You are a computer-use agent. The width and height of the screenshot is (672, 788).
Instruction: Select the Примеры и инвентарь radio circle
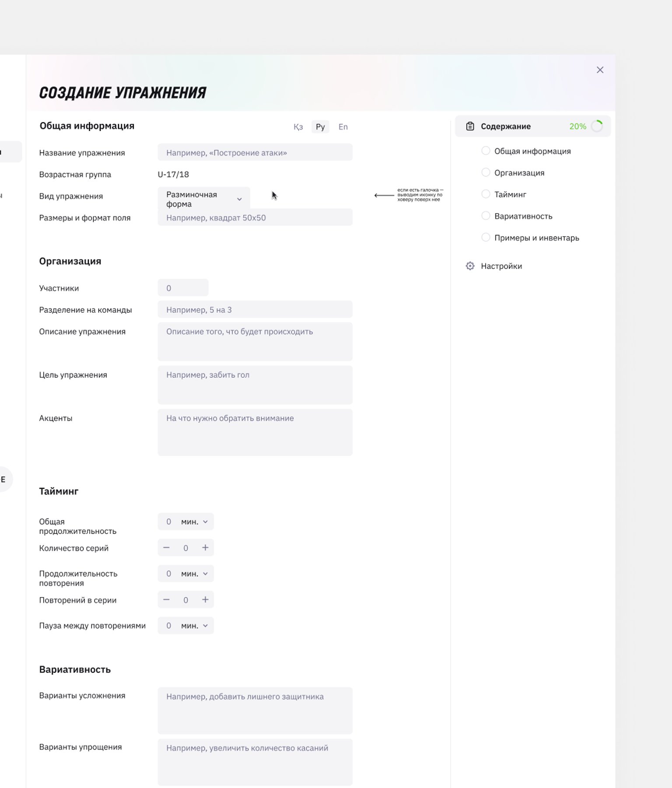(486, 238)
